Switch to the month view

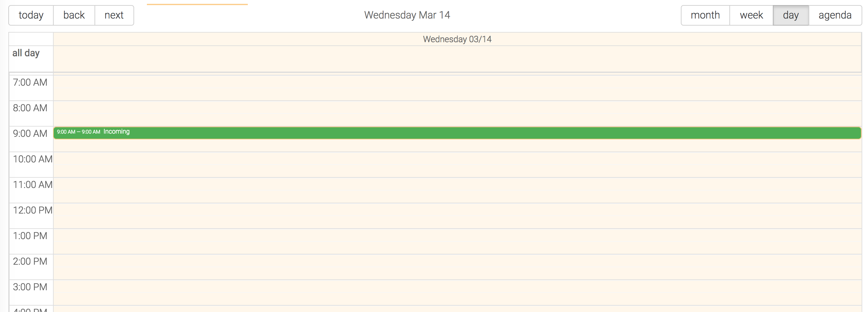pyautogui.click(x=704, y=15)
